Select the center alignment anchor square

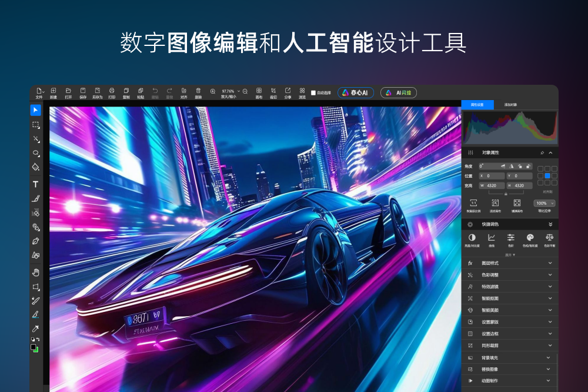(x=547, y=175)
